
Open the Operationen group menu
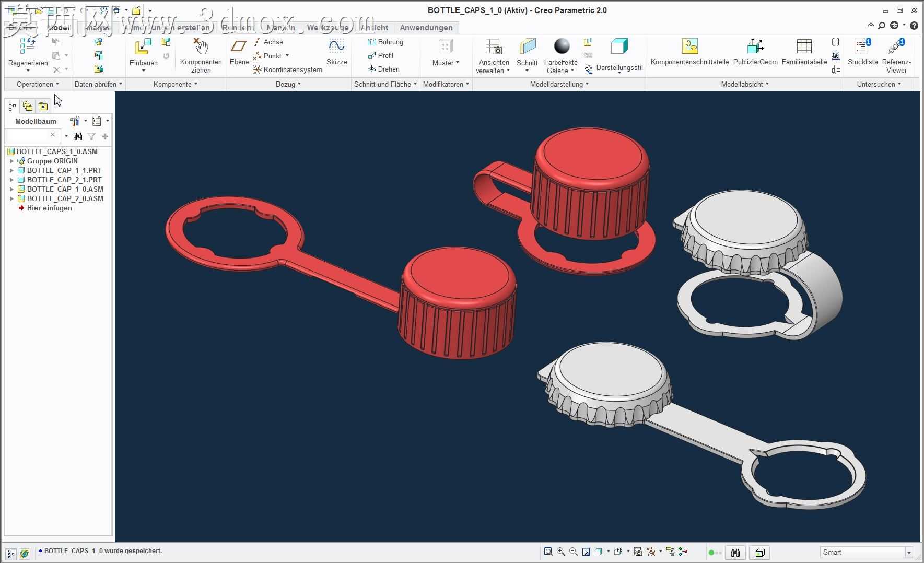click(x=38, y=84)
